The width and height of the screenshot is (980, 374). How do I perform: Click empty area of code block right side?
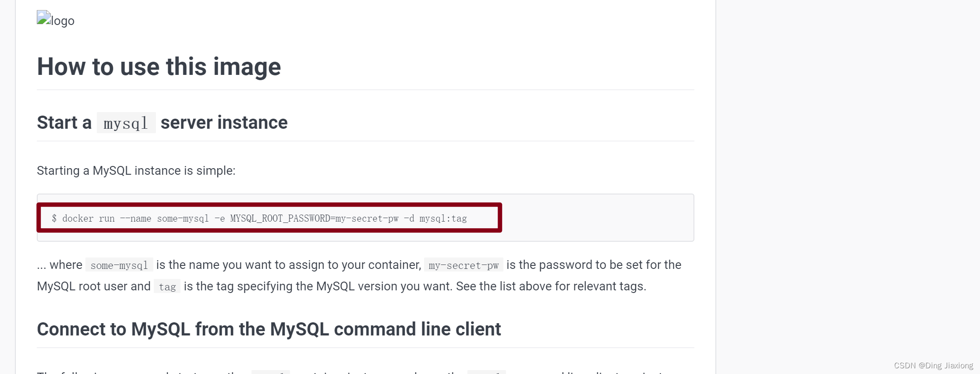[598, 218]
